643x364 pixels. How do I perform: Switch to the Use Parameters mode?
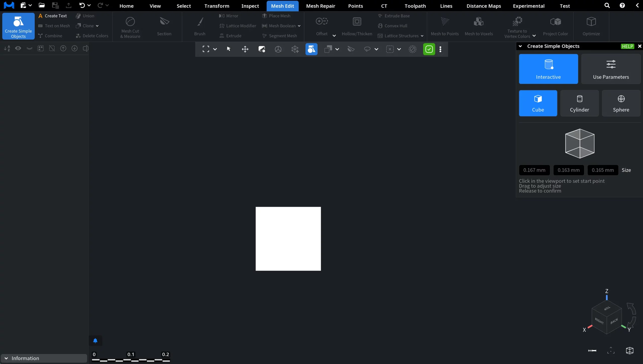pyautogui.click(x=611, y=69)
